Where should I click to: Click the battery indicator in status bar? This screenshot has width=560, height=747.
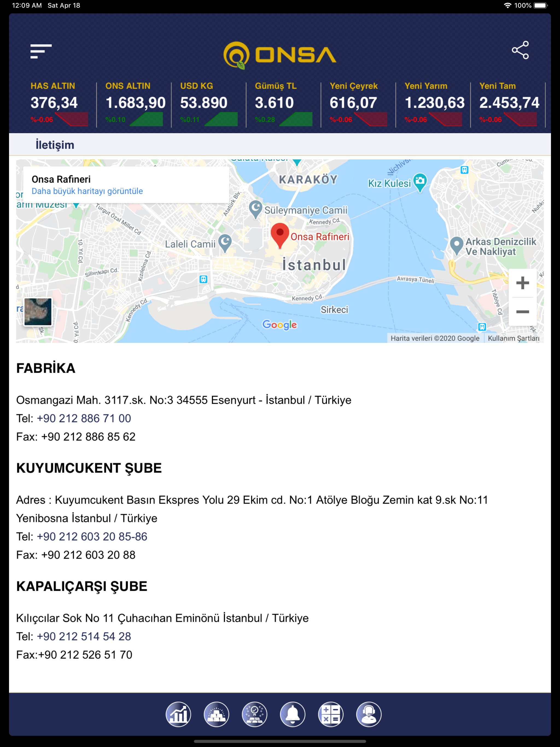pos(540,5)
